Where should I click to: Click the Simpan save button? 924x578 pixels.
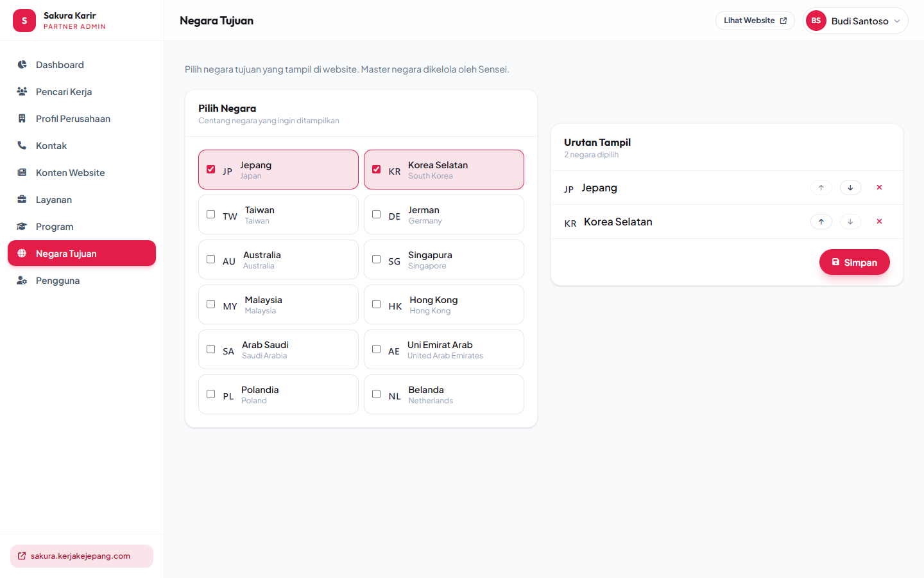(x=854, y=262)
